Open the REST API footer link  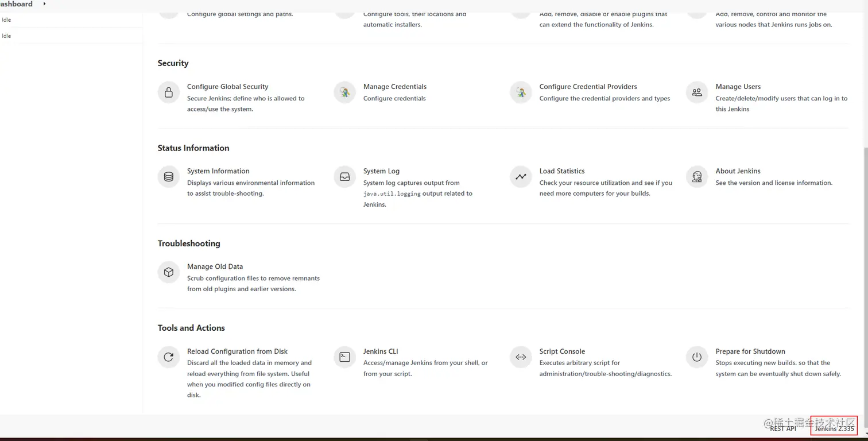tap(783, 428)
